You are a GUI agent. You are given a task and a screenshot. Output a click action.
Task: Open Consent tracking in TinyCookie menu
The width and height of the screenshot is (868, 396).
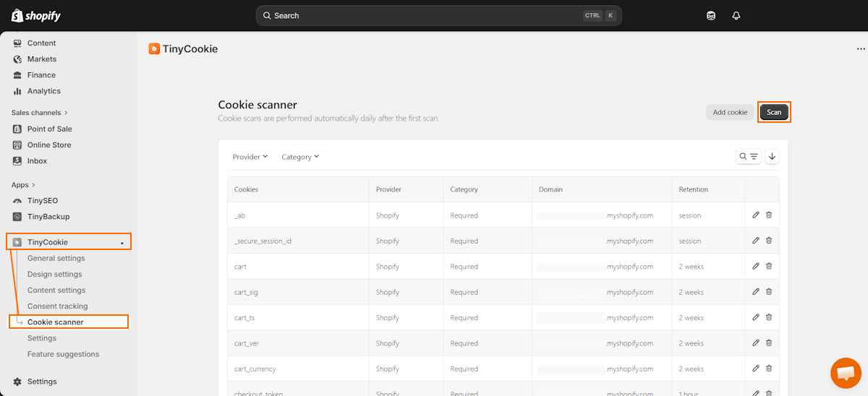tap(57, 306)
